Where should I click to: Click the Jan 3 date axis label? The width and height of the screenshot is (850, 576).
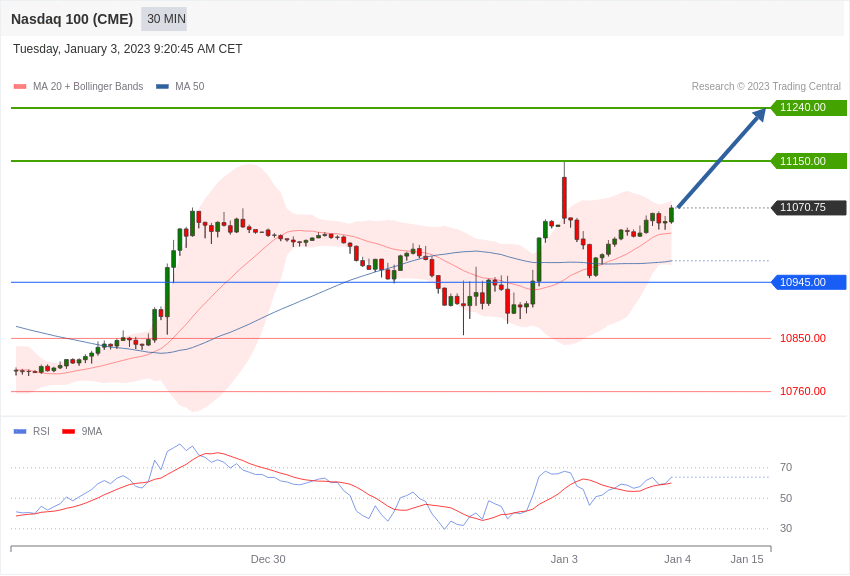click(x=564, y=559)
